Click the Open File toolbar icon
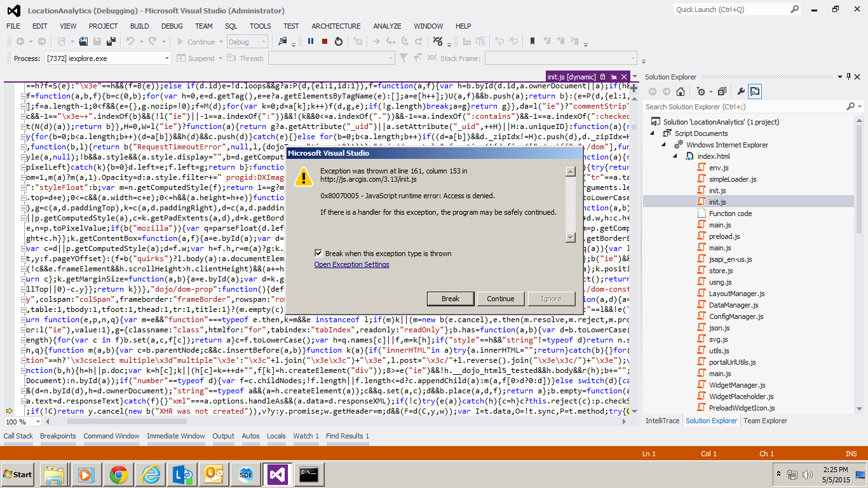The width and height of the screenshot is (868, 488). 83,41
